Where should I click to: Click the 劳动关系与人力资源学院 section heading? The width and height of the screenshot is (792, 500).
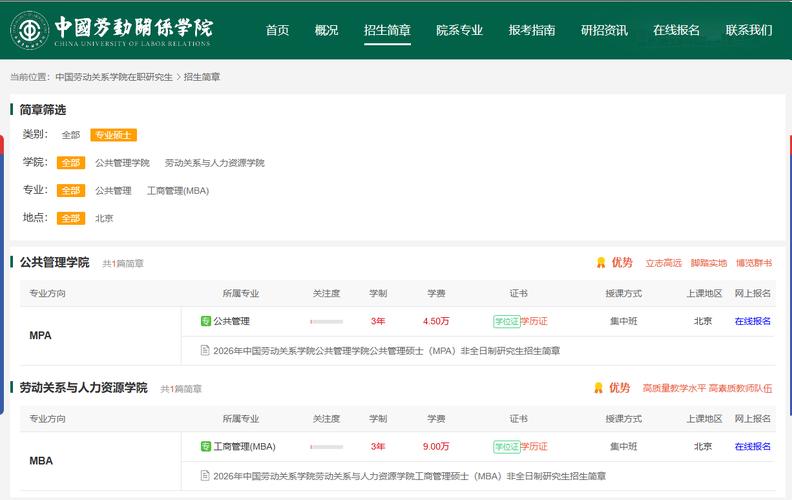click(83, 388)
